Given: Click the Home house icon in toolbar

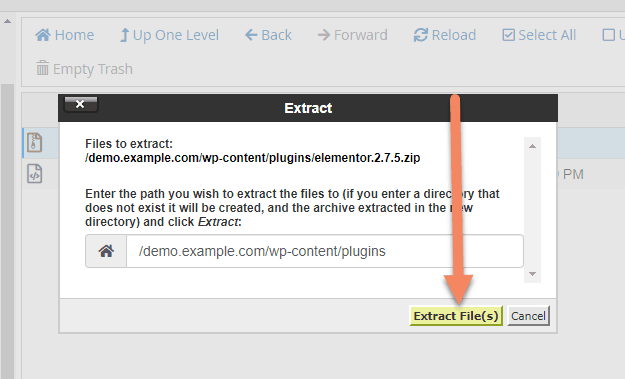Looking at the screenshot, I should click(43, 35).
